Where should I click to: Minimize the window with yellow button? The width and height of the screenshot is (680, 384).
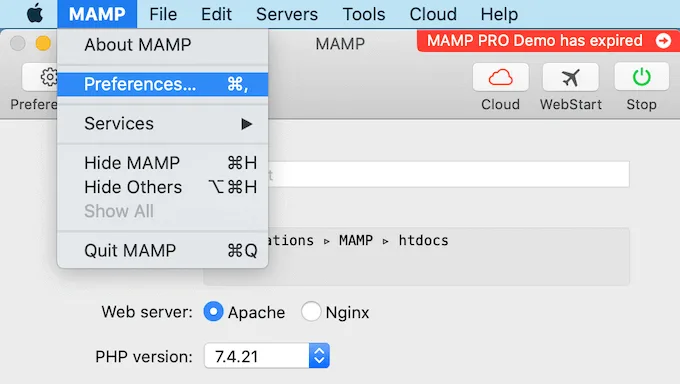coord(43,43)
